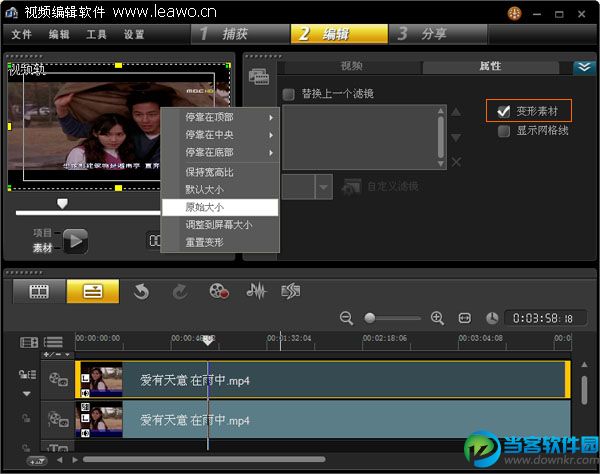Screen dimensions: 600x474
Task: Open the filter preset dropdown arrow
Action: coord(323,187)
